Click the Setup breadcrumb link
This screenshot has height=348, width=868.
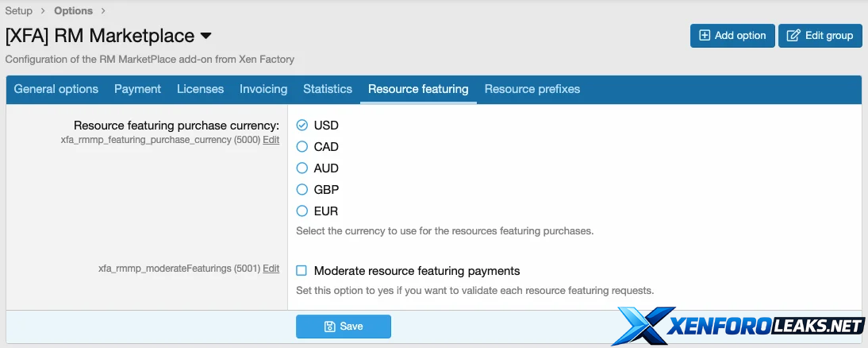[19, 11]
